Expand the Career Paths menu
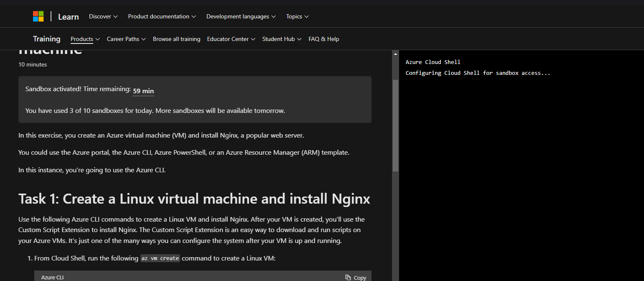This screenshot has width=644, height=281. pyautogui.click(x=126, y=39)
